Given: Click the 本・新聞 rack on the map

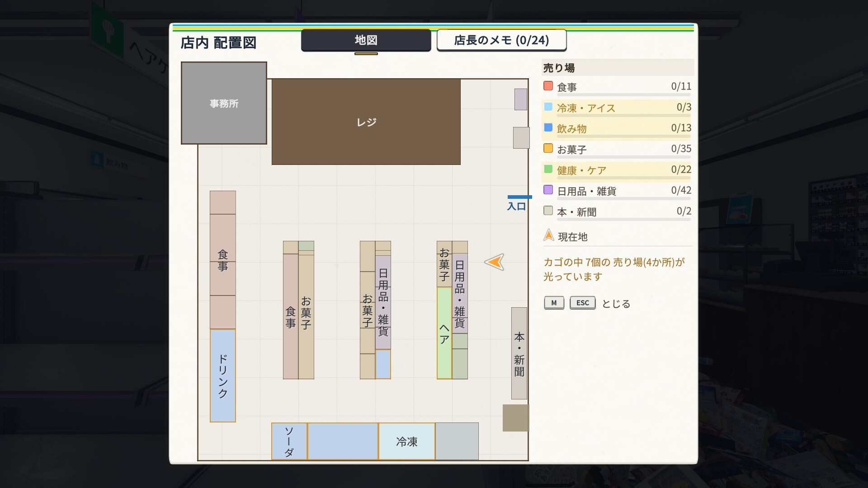Looking at the screenshot, I should tap(519, 353).
